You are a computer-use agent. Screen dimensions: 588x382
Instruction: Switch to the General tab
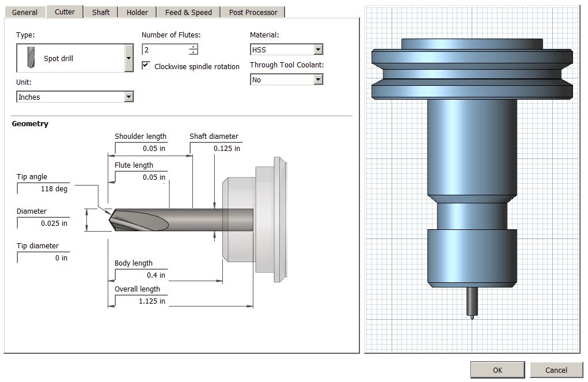click(x=25, y=12)
